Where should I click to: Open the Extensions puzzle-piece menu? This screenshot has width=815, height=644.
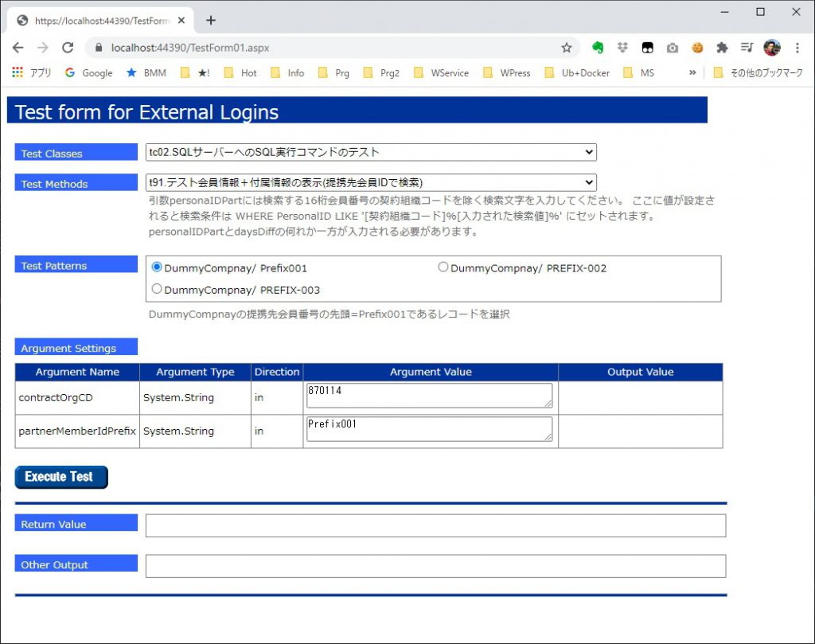point(722,48)
